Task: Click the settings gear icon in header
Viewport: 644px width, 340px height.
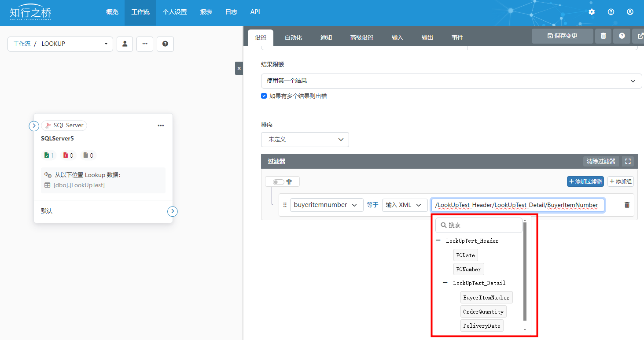Action: 592,12
